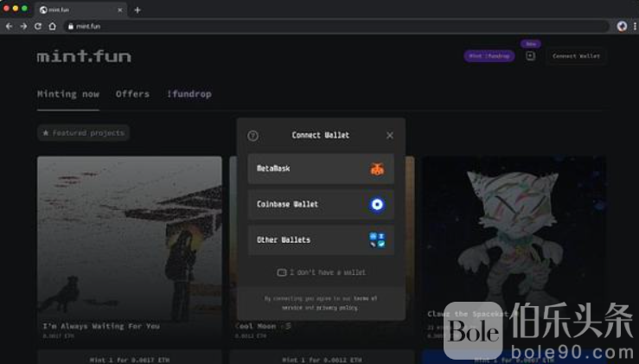Viewport: 639px width, 364px height.
Task: Click the Featured projects filter chip
Action: [x=83, y=133]
